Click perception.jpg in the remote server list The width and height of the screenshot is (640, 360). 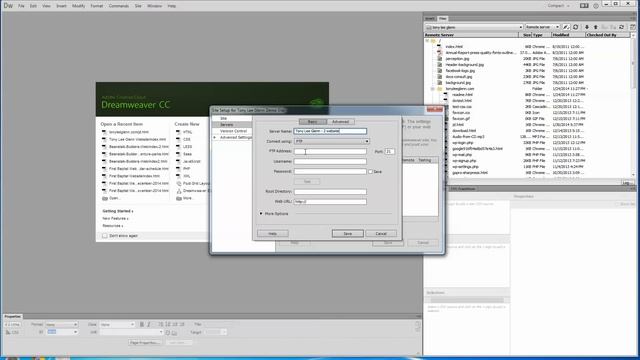click(457, 59)
